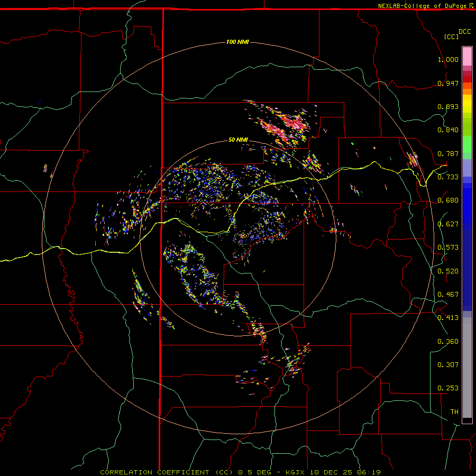Select the 0.413 scale value

448,318
